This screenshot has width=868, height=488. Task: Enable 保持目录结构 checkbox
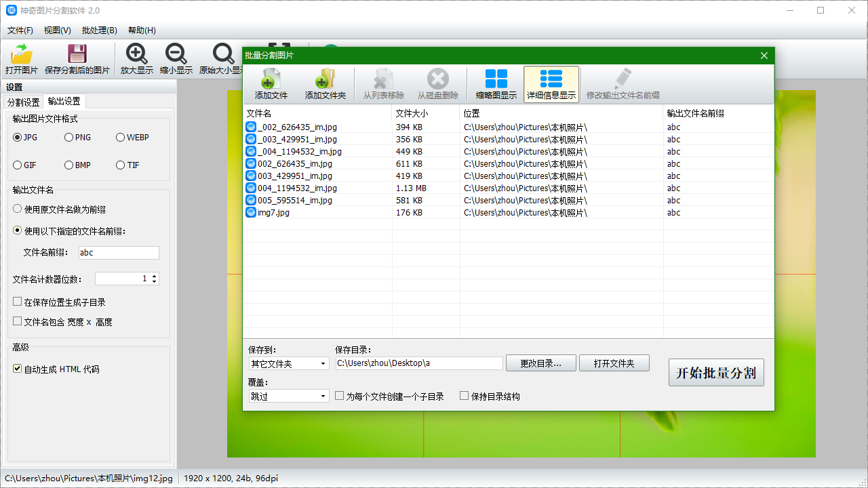465,396
